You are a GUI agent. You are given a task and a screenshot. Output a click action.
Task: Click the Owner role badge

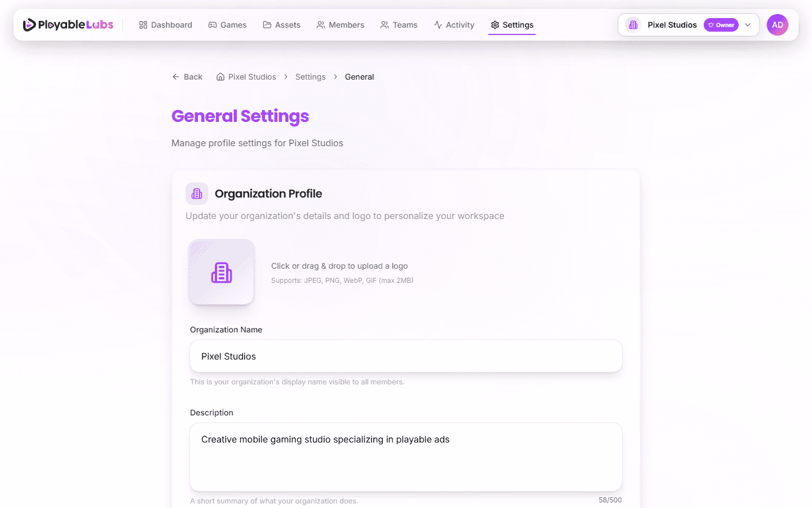(721, 24)
